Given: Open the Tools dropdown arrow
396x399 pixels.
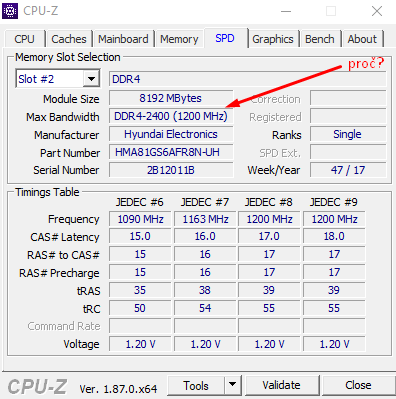Looking at the screenshot, I should (233, 385).
